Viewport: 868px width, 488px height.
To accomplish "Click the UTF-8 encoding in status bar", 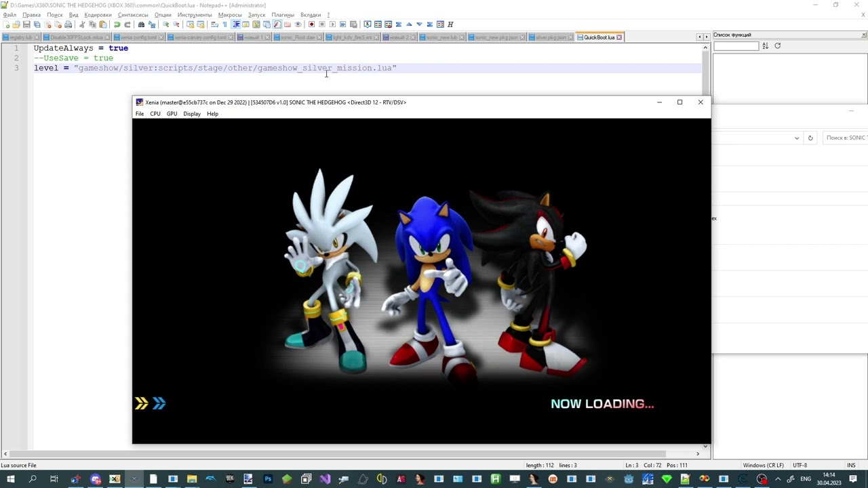I will coord(800,466).
